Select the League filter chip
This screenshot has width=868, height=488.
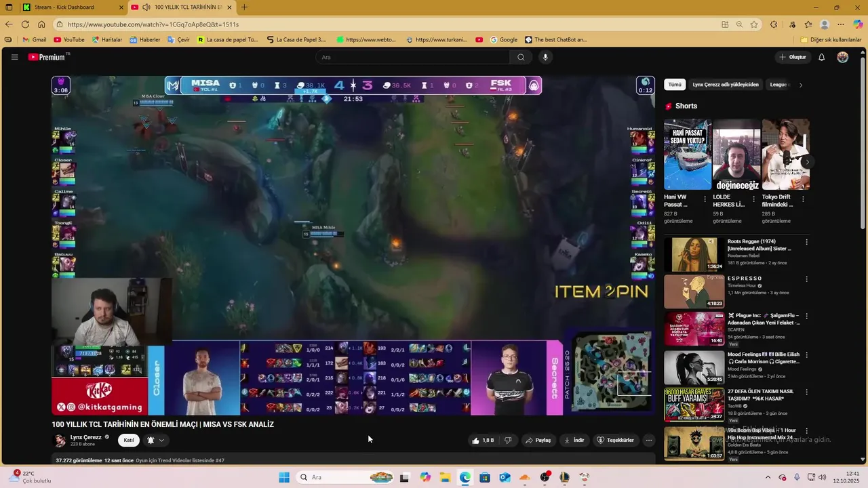778,85
